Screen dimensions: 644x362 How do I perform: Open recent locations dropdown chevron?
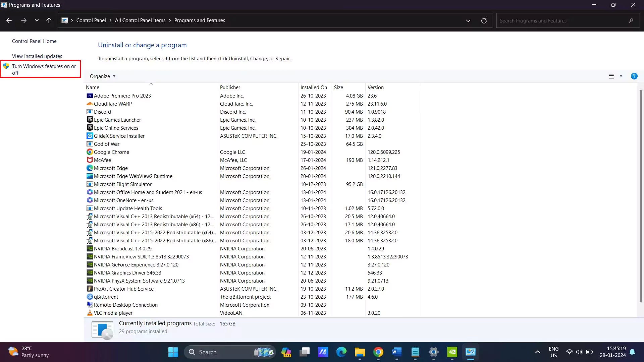click(37, 20)
